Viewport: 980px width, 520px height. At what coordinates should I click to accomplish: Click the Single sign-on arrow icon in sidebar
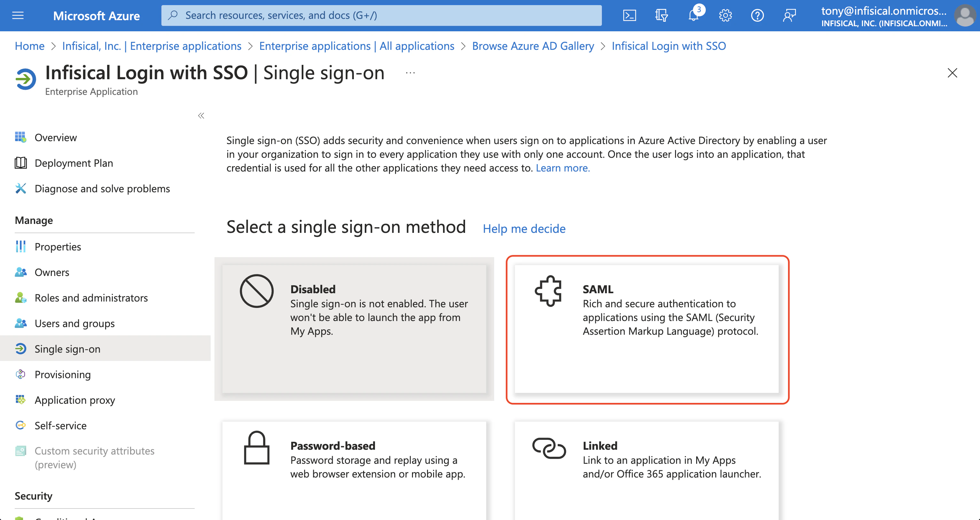[x=20, y=348]
